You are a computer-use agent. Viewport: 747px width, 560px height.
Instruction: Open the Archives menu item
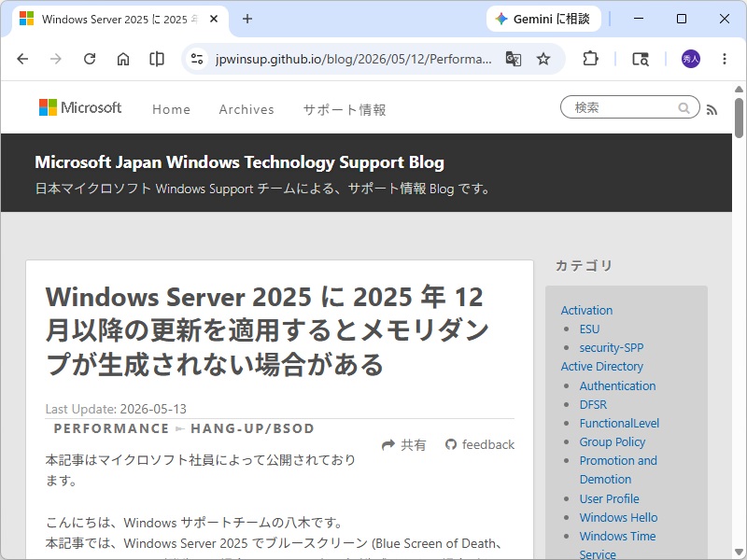[247, 109]
